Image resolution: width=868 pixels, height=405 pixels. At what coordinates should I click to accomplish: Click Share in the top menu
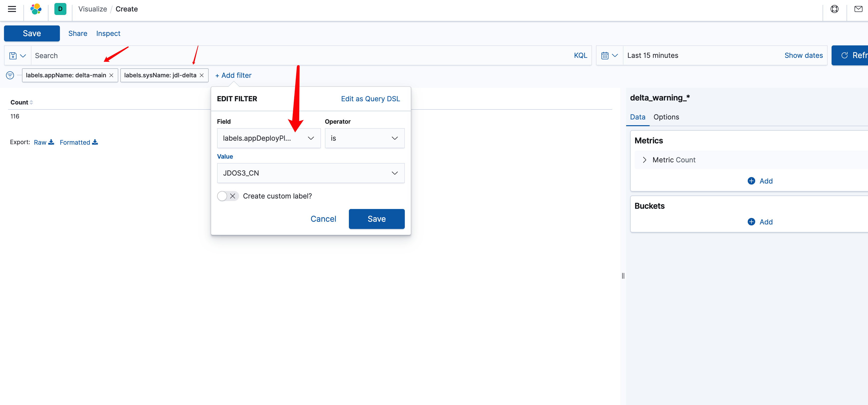click(x=78, y=33)
